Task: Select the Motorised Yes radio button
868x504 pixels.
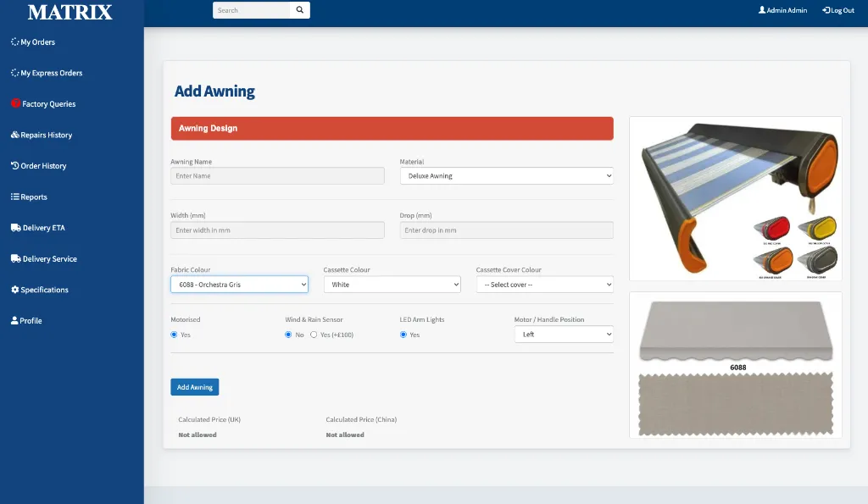Action: (174, 335)
